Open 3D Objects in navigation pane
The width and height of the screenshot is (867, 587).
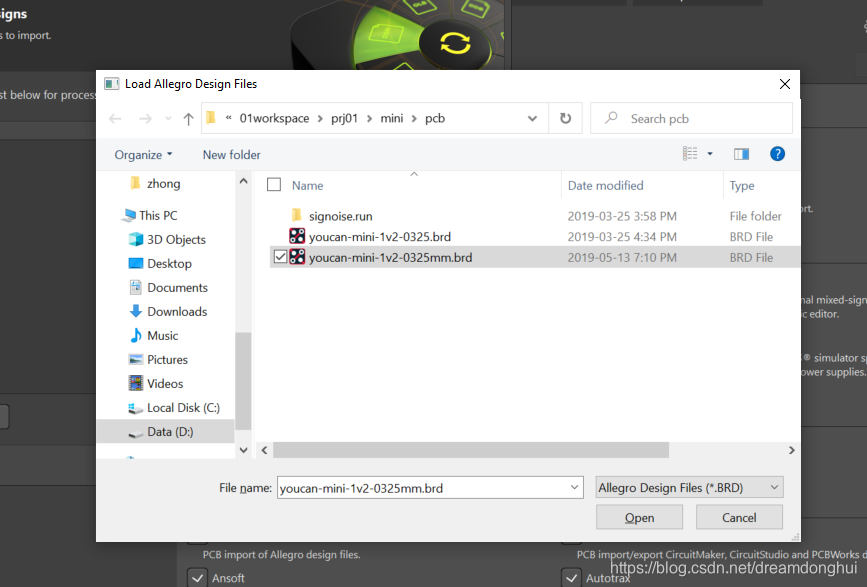click(x=176, y=239)
